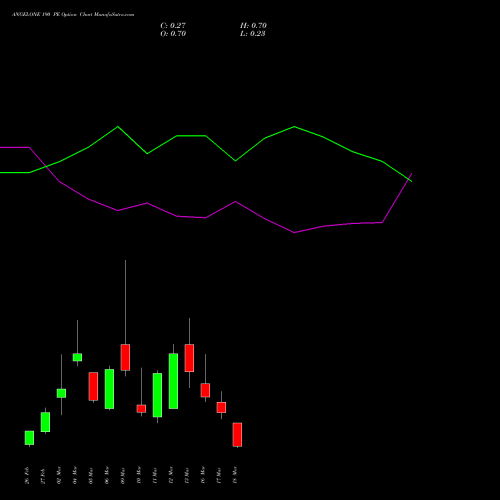Click the green candle above 11 Mar

157,395
